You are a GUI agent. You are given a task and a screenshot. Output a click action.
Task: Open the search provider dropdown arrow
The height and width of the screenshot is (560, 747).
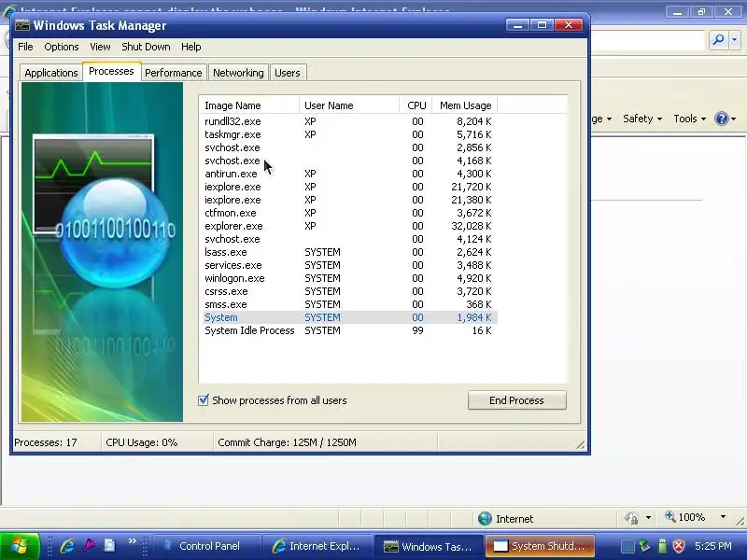734,40
